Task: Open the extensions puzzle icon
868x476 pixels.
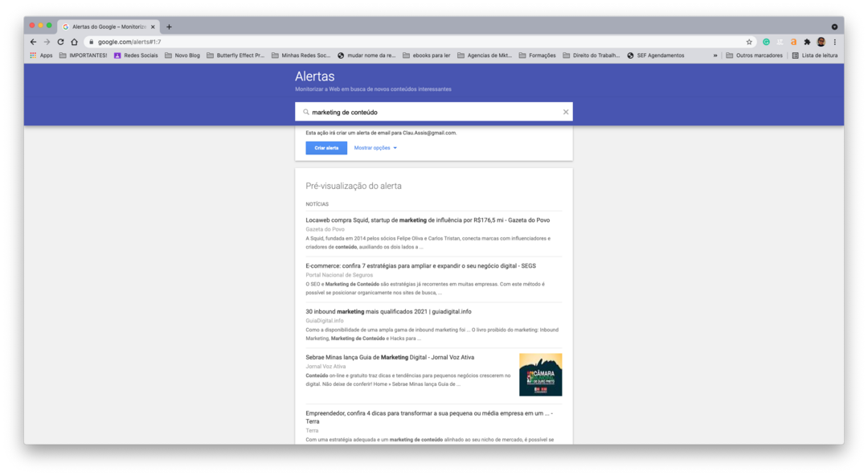Action: coord(807,42)
